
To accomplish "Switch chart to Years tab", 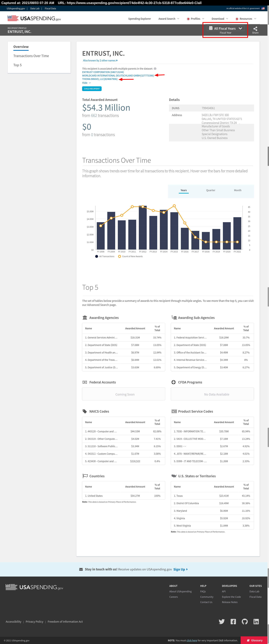I will click(x=184, y=190).
